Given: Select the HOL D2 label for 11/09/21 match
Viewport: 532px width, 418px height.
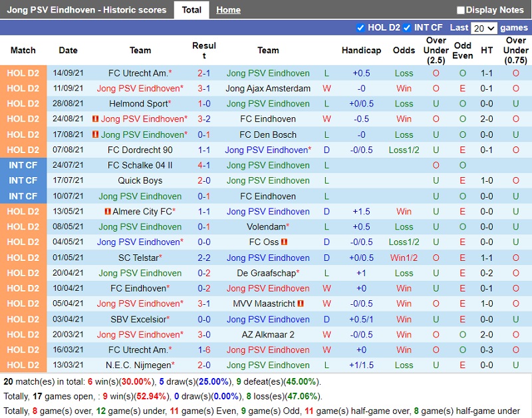Looking at the screenshot, I should (23, 89).
